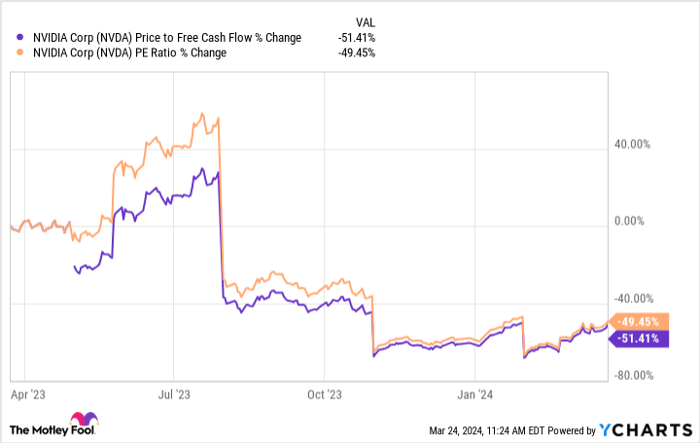Click the orange PE Ratio legend dot

pyautogui.click(x=22, y=53)
